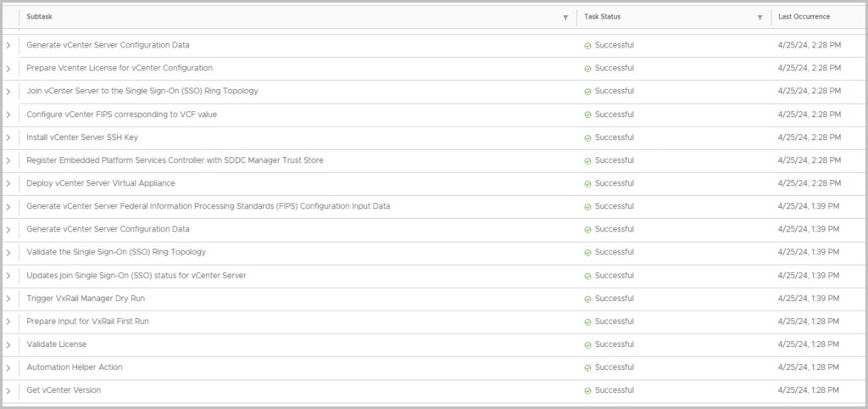This screenshot has width=868, height=409.
Task: Select Updates join Single Sign-On status subtask text
Action: click(x=136, y=275)
